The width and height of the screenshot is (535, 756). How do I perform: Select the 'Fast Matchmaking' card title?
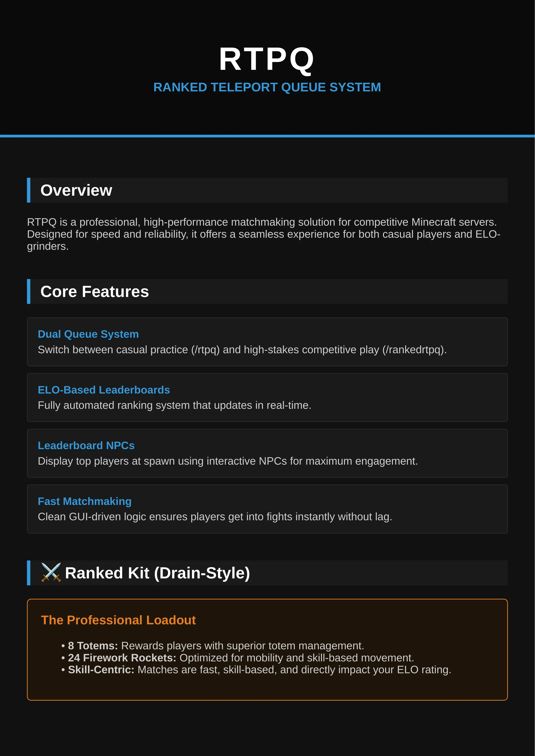click(85, 501)
